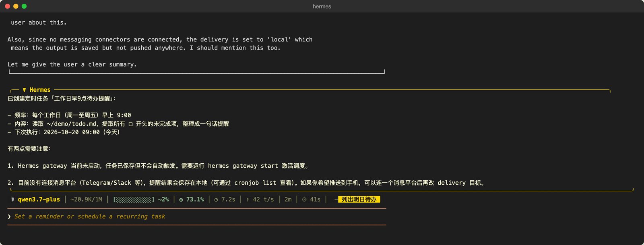Click the prompt chevron at the input line

9,216
